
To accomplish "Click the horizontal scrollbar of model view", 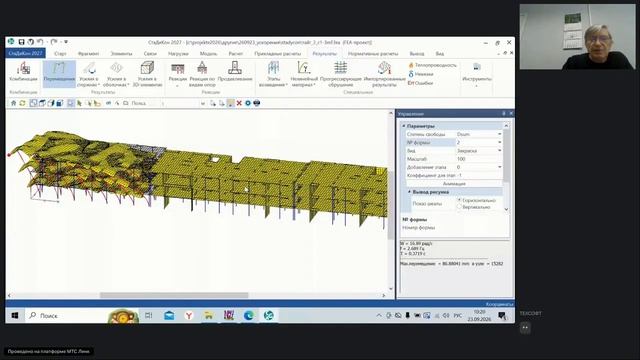I will pos(174,295).
